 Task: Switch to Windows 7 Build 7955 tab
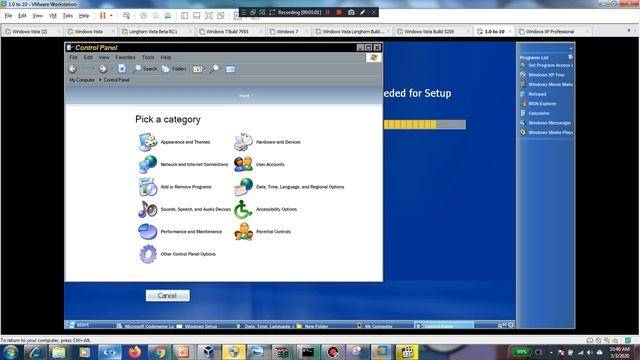[x=231, y=31]
